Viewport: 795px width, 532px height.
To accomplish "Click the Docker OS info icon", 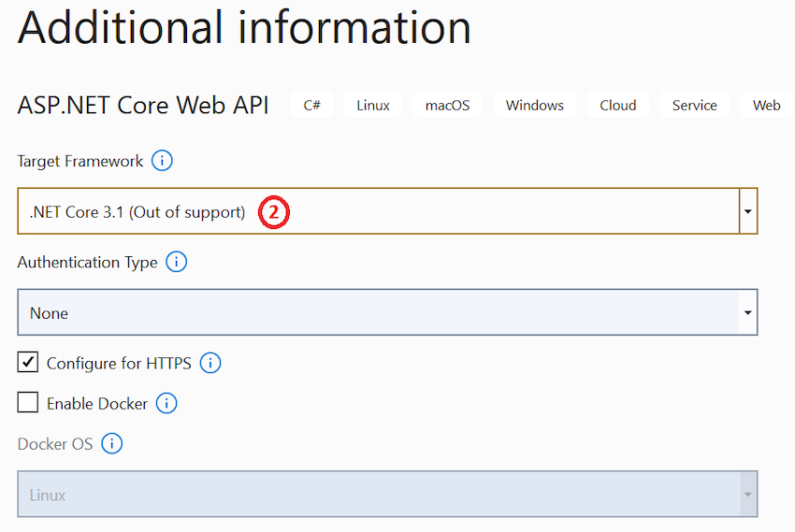I will click(x=111, y=444).
